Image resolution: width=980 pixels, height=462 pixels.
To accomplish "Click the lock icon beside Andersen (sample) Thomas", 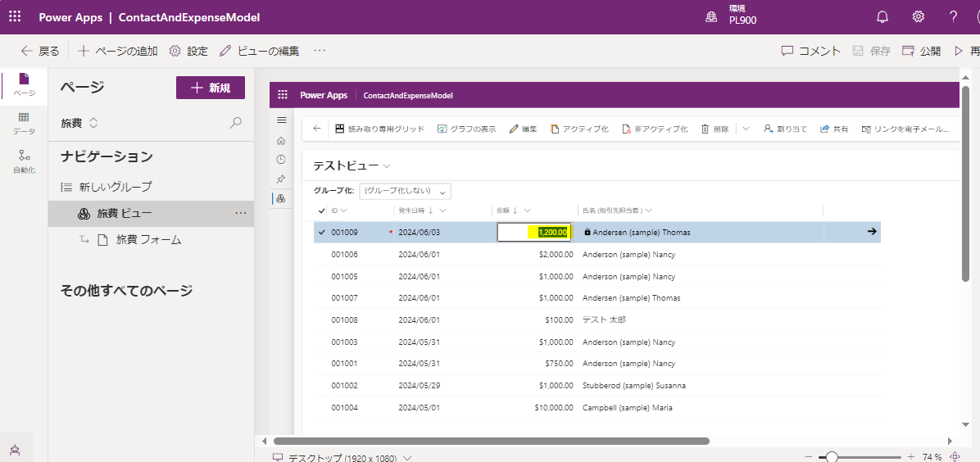I will [x=587, y=232].
